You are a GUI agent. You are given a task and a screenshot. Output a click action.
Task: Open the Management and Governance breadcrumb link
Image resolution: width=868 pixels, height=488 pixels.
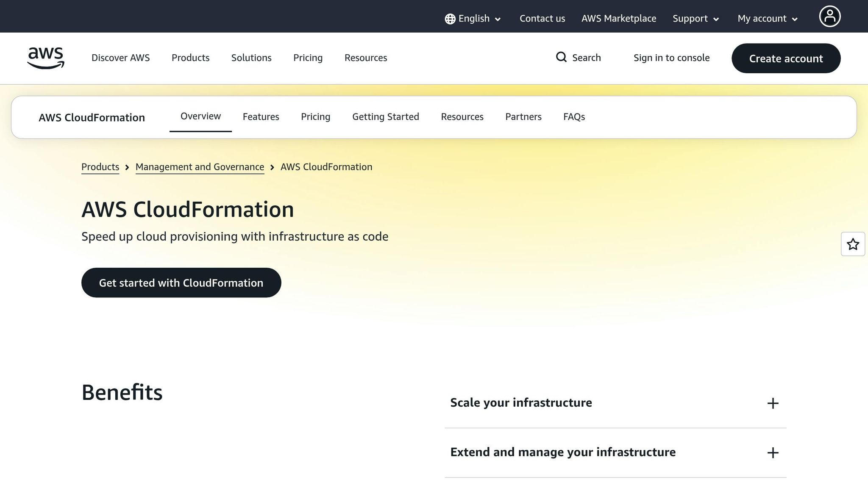[x=199, y=166]
